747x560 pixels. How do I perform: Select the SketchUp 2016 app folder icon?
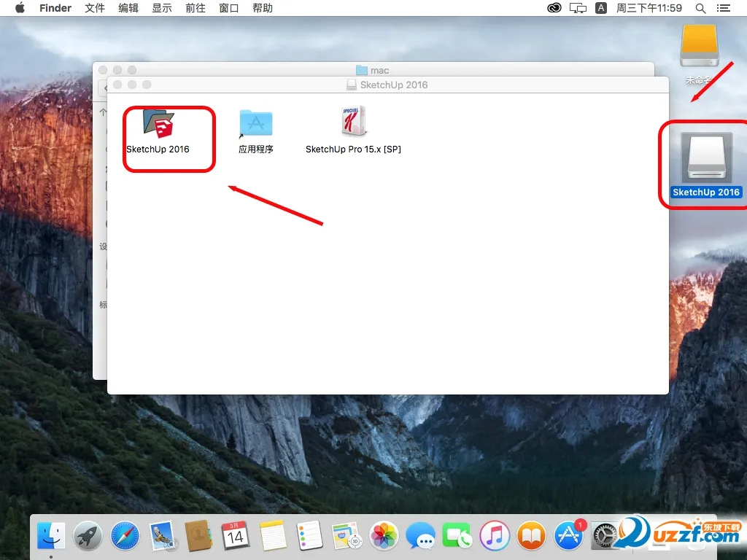click(158, 124)
